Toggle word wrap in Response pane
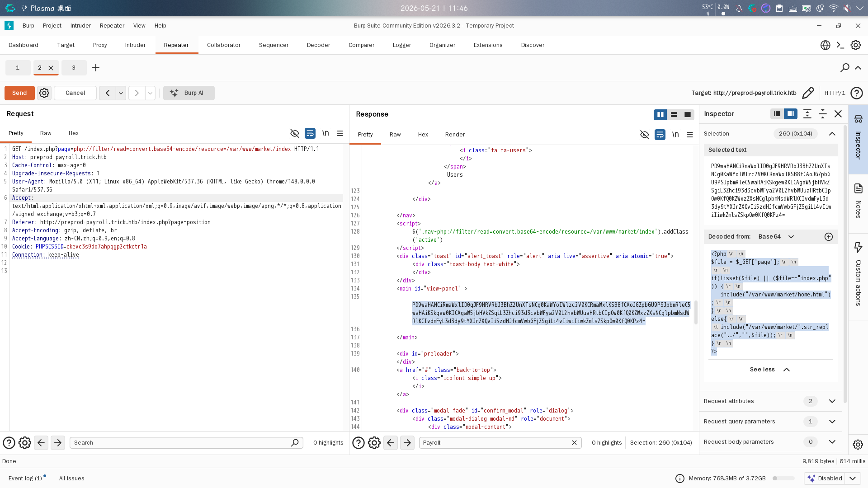 point(660,135)
